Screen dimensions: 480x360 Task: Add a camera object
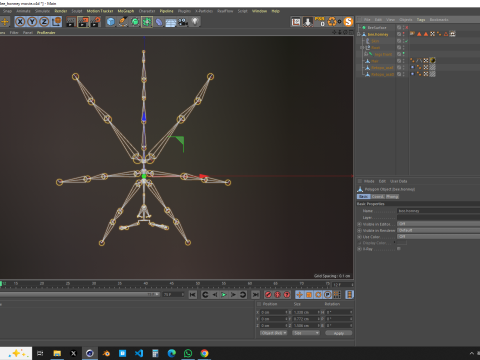(x=183, y=22)
